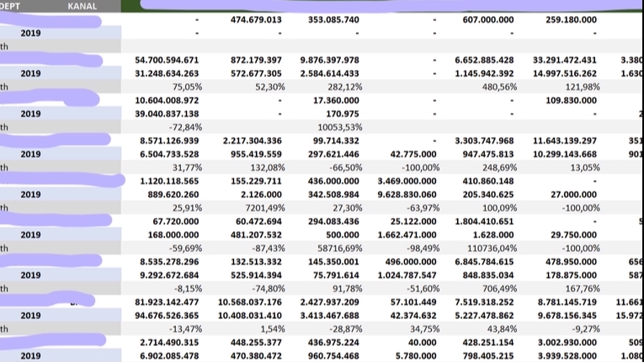The image size is (644, 362).
Task: Click cell 3.303.747.968
Action: click(484, 141)
